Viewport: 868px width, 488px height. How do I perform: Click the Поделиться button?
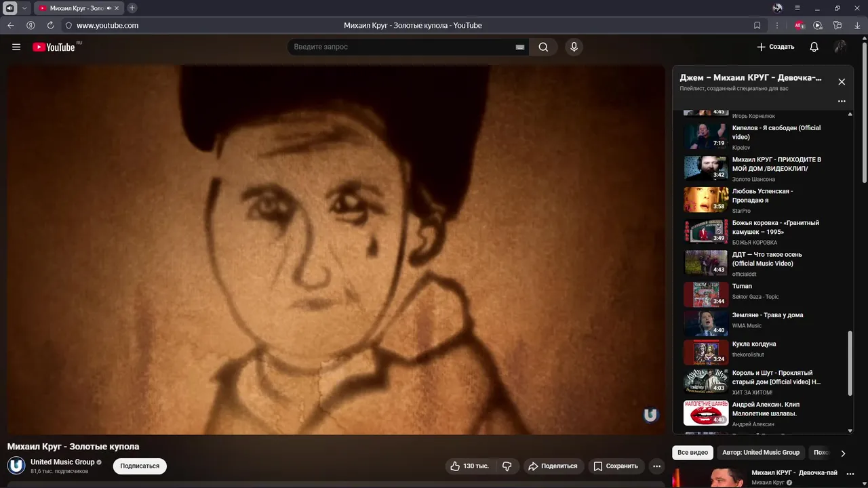553,466
